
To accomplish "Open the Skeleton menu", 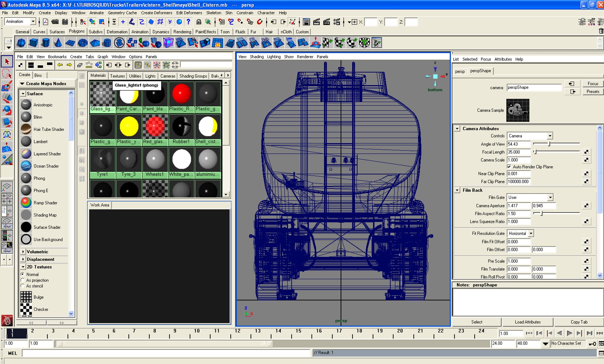I will click(x=214, y=13).
